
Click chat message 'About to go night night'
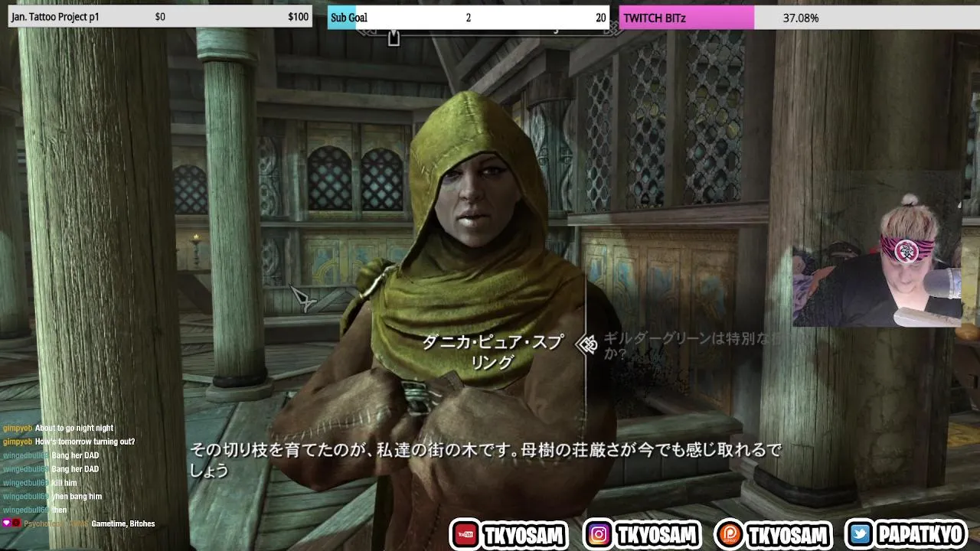74,429
